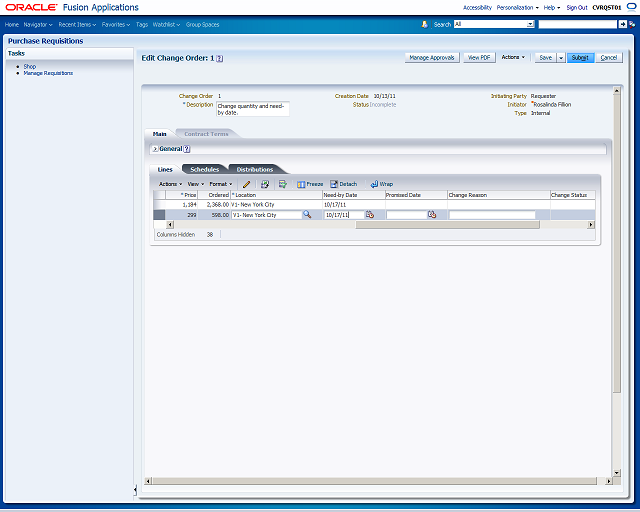This screenshot has width=640, height=512.
Task: Click the help icon beside Edit Change Order
Action: click(x=220, y=58)
